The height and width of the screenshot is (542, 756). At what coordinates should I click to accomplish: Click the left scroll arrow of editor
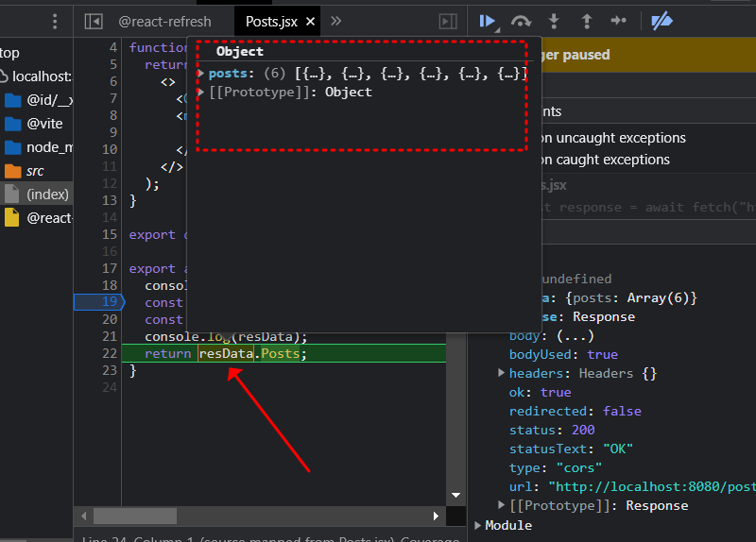(84, 516)
